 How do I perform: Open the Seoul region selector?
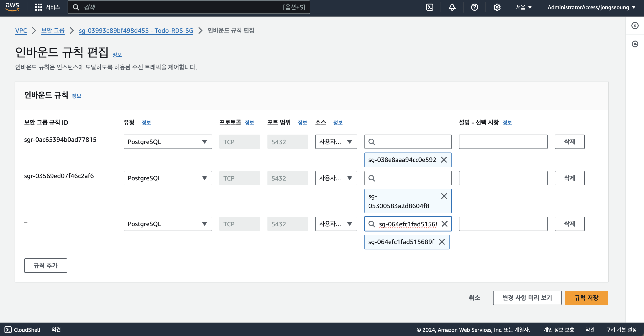524,7
